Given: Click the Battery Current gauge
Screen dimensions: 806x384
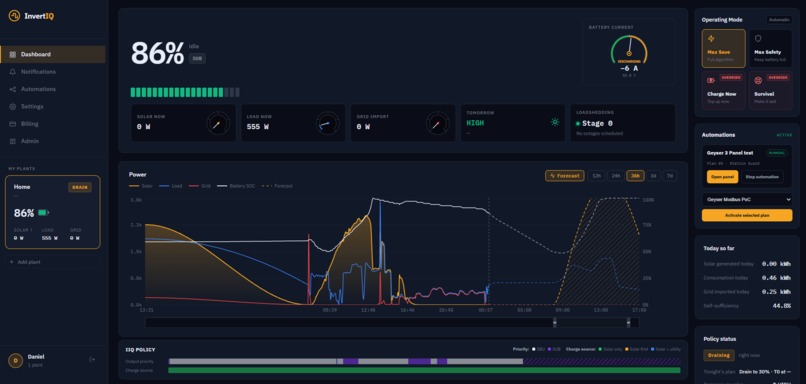Looking at the screenshot, I should point(629,51).
